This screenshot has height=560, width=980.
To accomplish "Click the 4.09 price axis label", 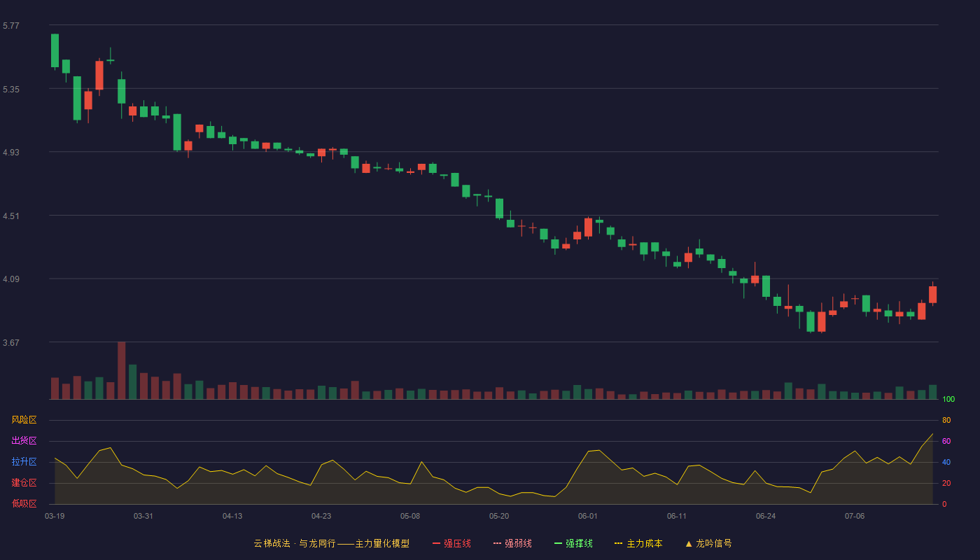I will 11,279.
